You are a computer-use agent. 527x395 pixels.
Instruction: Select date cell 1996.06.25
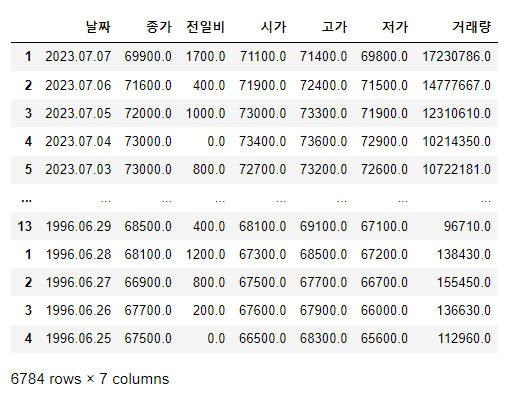tap(78, 338)
